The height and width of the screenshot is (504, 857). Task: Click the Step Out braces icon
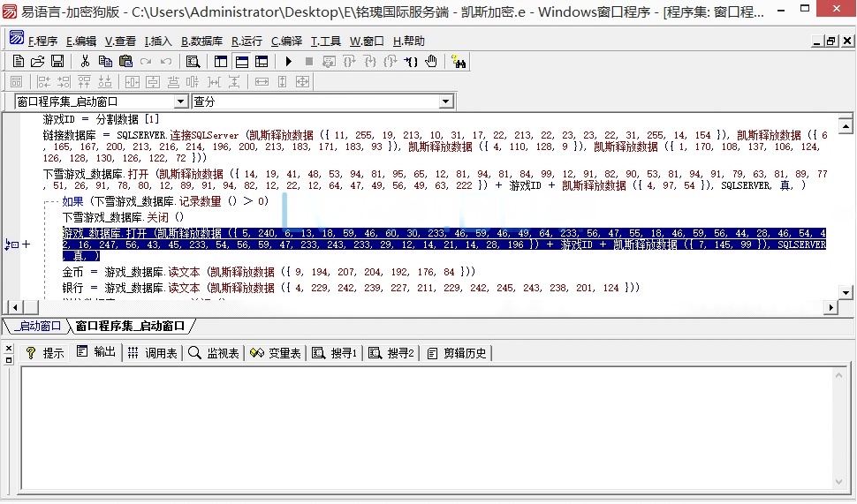pyautogui.click(x=391, y=62)
